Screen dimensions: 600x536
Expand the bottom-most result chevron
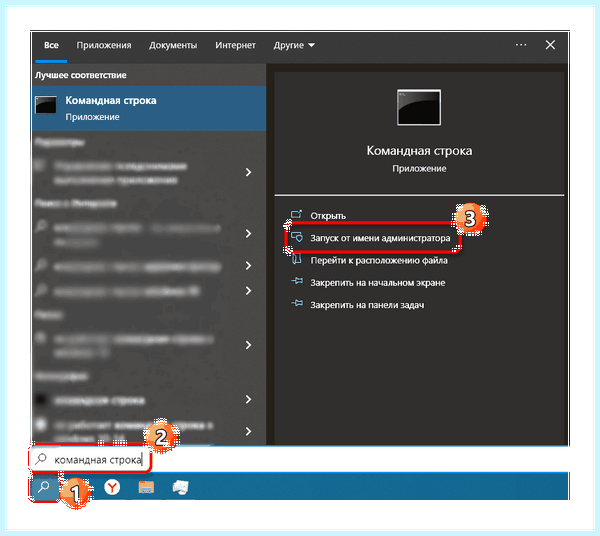pyautogui.click(x=249, y=431)
